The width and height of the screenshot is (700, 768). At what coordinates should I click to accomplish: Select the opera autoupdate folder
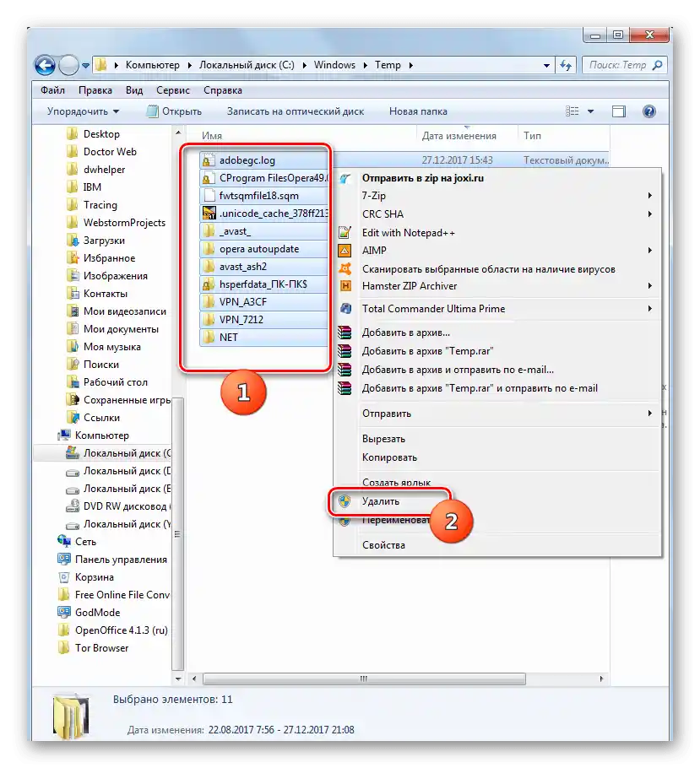(263, 249)
